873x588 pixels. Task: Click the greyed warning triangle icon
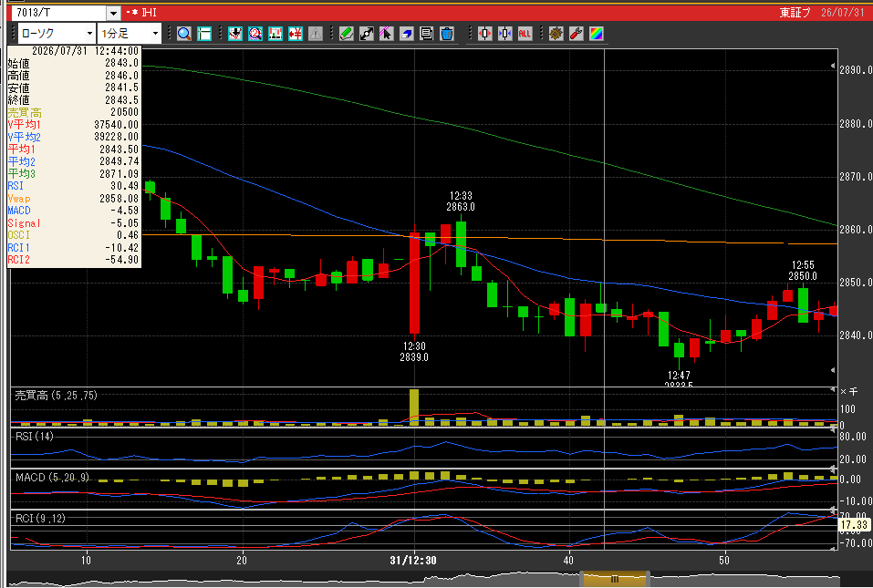315,34
